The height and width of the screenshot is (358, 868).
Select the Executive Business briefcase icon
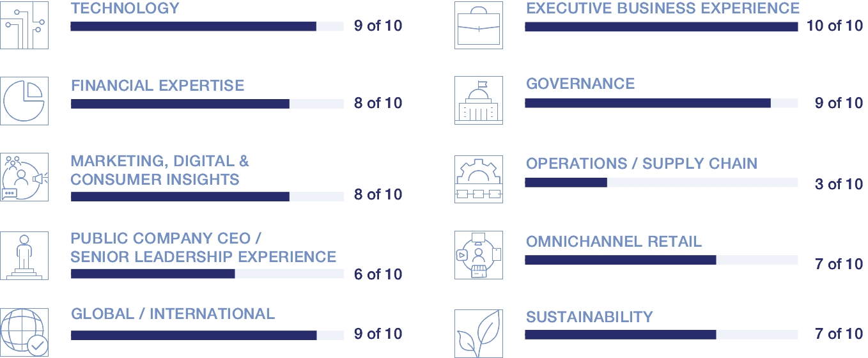pyautogui.click(x=479, y=25)
